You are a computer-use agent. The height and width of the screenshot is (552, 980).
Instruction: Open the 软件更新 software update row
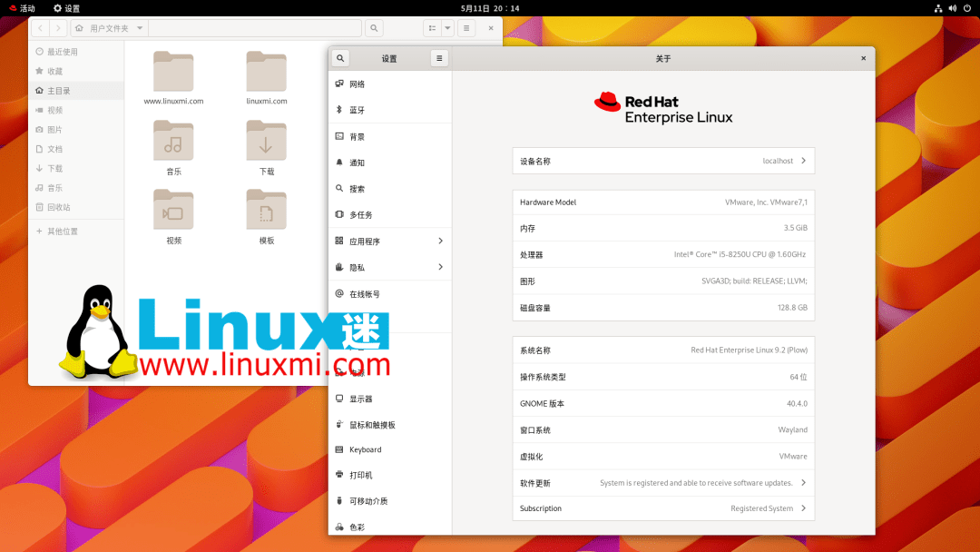tap(663, 483)
